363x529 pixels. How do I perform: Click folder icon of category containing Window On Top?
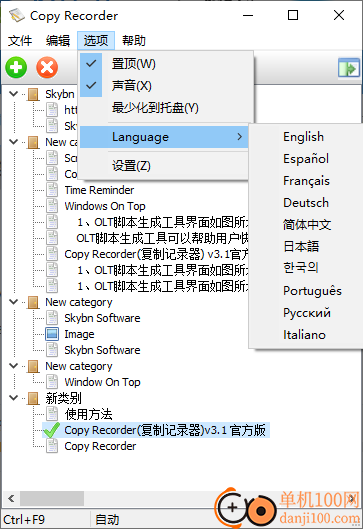point(33,366)
